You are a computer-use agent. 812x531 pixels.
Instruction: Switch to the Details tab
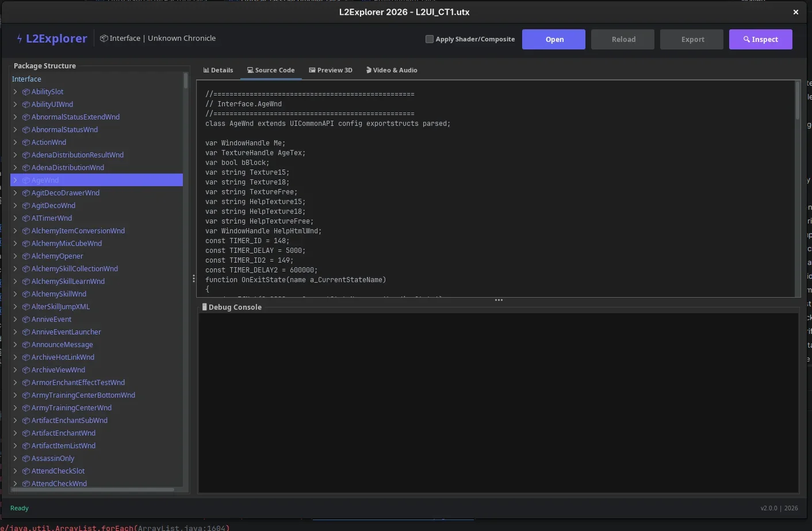218,70
